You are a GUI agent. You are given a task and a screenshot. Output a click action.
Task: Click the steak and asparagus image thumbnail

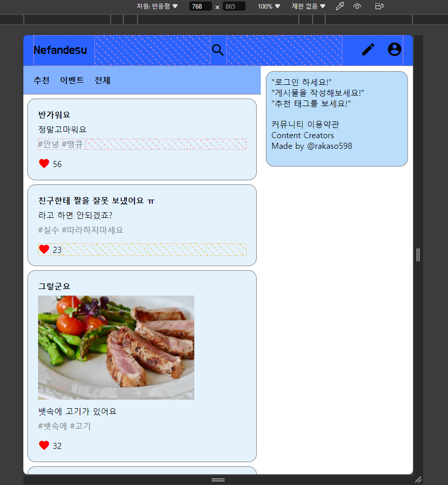click(x=116, y=347)
